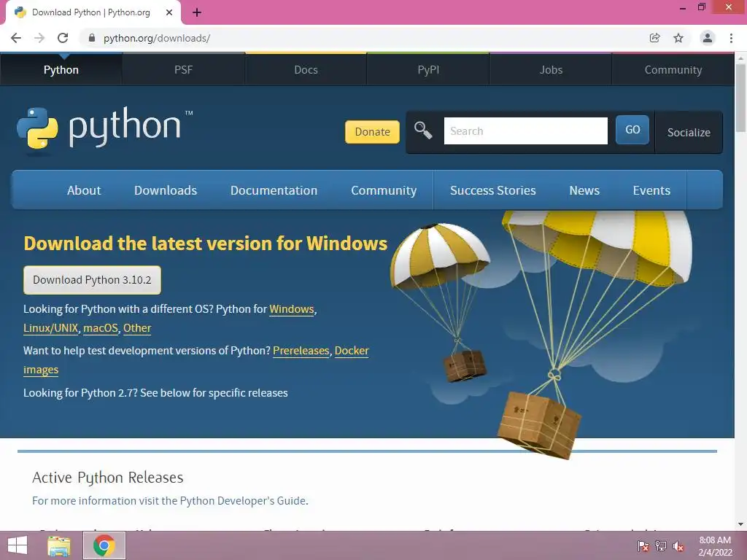Image resolution: width=747 pixels, height=560 pixels.
Task: Follow the Other OS link
Action: pos(137,328)
